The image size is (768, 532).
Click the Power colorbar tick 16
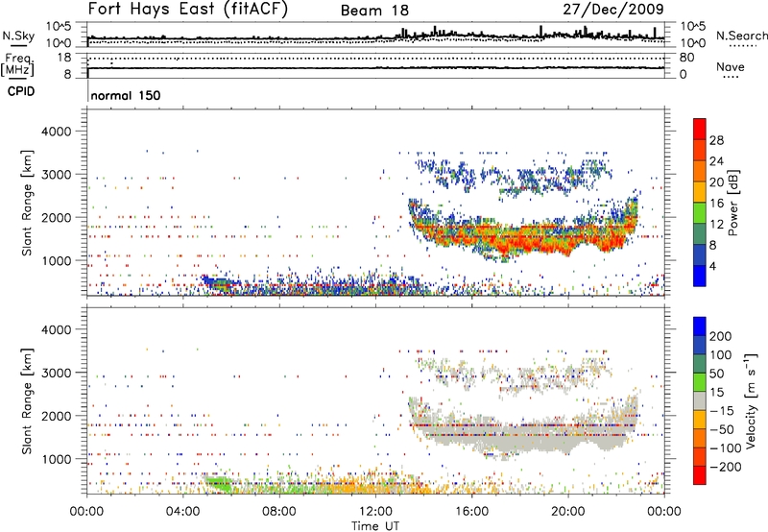click(716, 204)
